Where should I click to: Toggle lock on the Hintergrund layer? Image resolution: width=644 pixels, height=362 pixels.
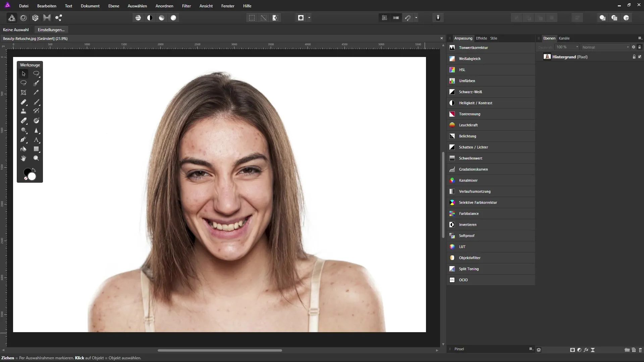coord(634,57)
